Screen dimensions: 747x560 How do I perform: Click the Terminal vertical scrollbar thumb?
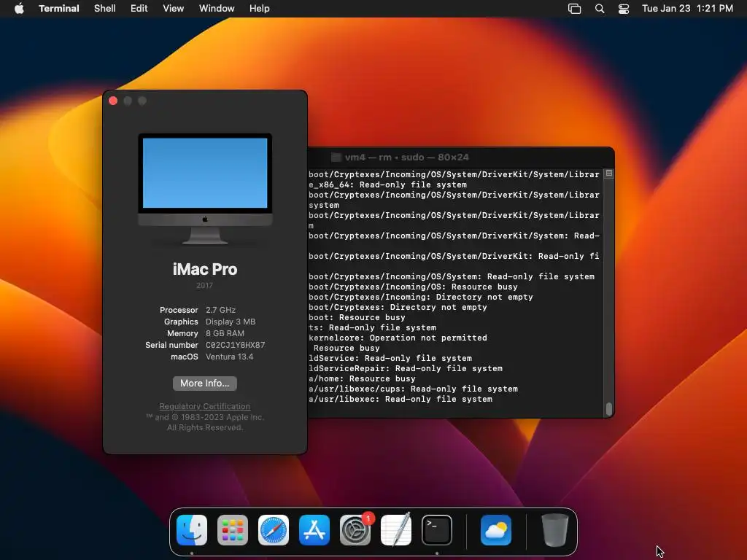(x=609, y=409)
